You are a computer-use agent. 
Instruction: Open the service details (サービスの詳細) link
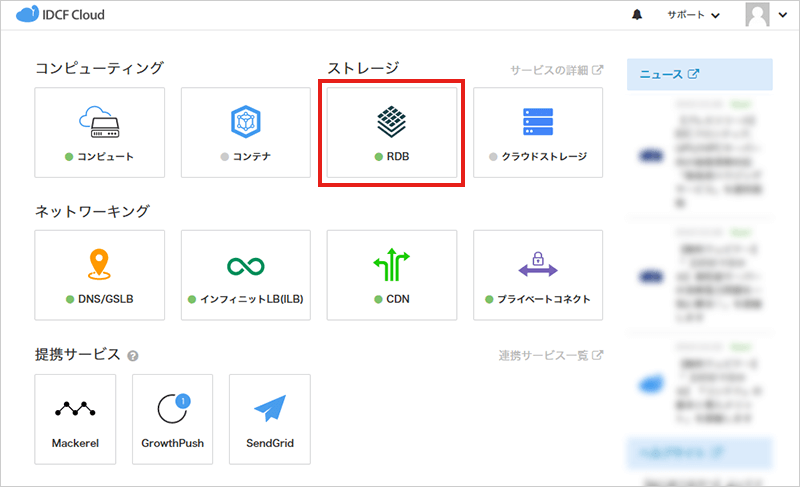coord(556,70)
